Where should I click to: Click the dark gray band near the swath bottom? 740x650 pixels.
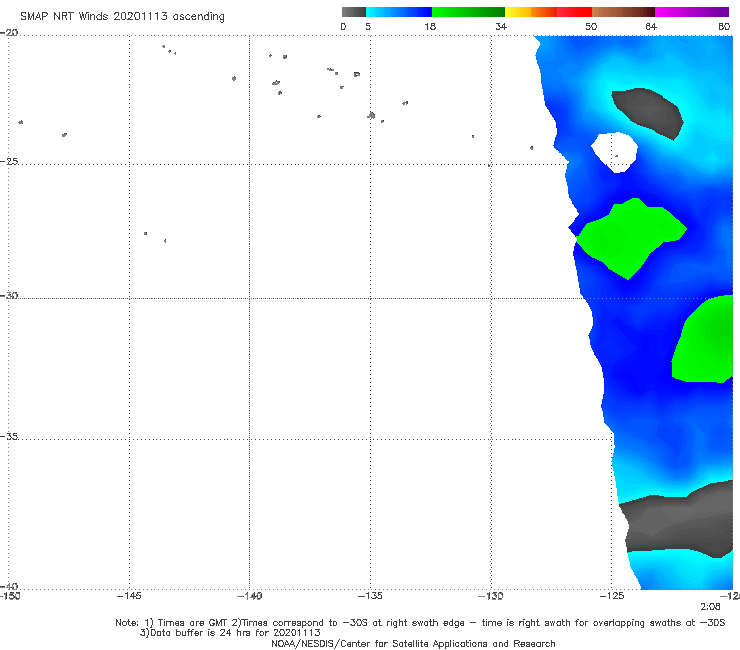677,521
